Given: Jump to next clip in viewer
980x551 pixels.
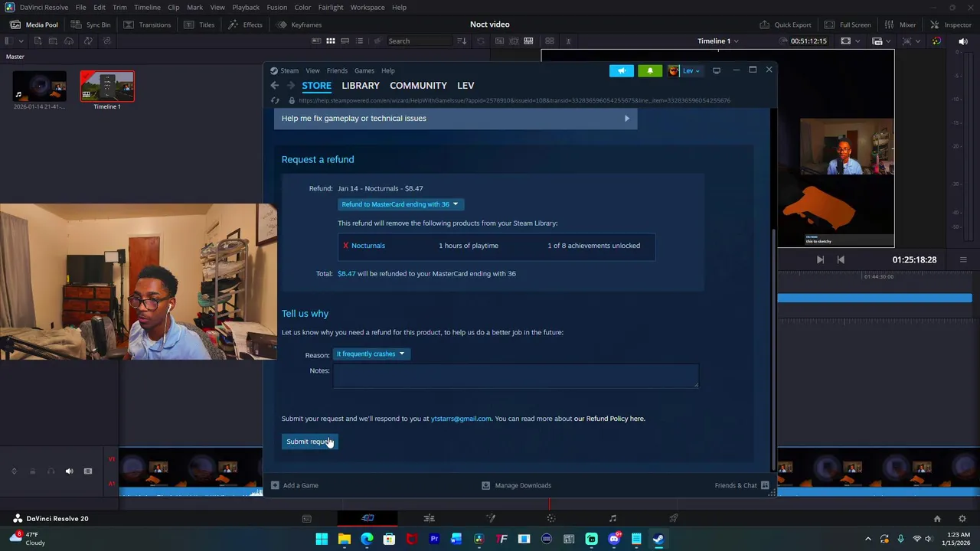Looking at the screenshot, I should [x=820, y=259].
